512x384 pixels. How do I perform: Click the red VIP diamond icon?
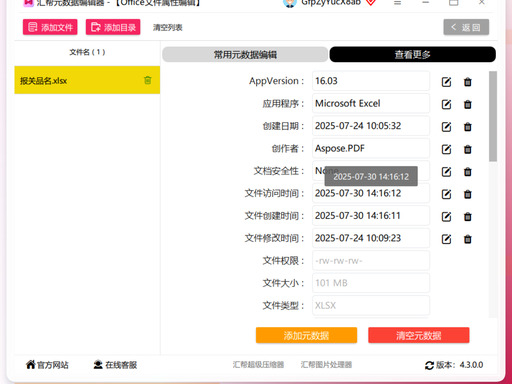coord(371,3)
